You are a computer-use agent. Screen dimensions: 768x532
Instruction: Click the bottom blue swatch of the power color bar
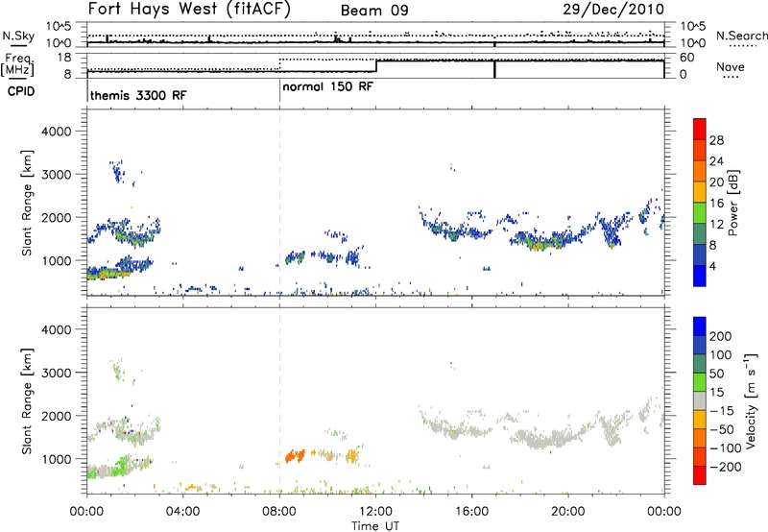click(700, 276)
